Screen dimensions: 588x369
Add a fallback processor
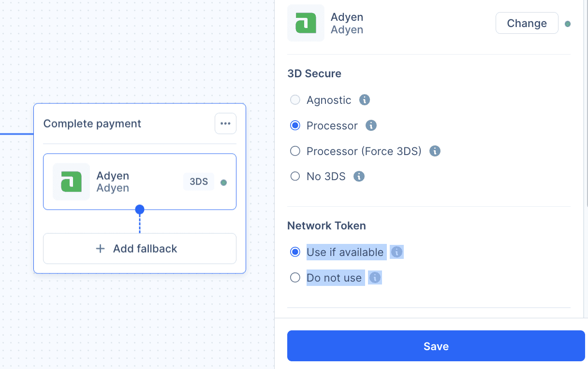pos(140,249)
